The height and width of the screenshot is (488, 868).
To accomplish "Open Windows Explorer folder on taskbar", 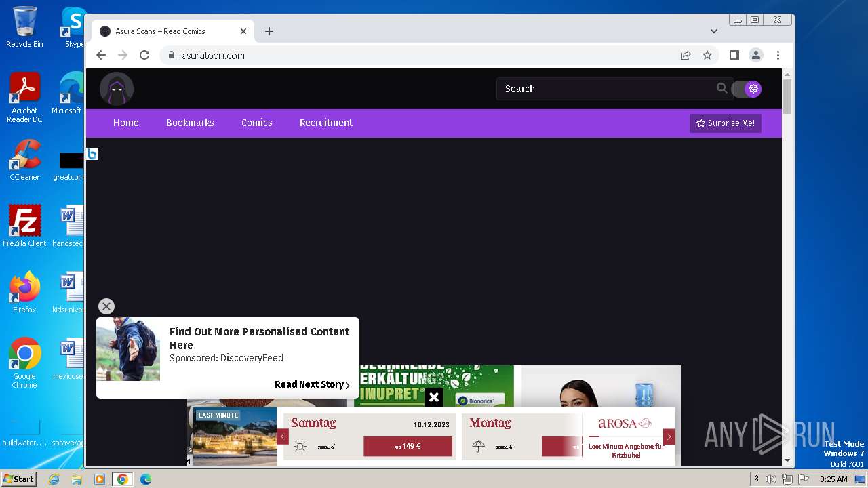I will pyautogui.click(x=77, y=479).
